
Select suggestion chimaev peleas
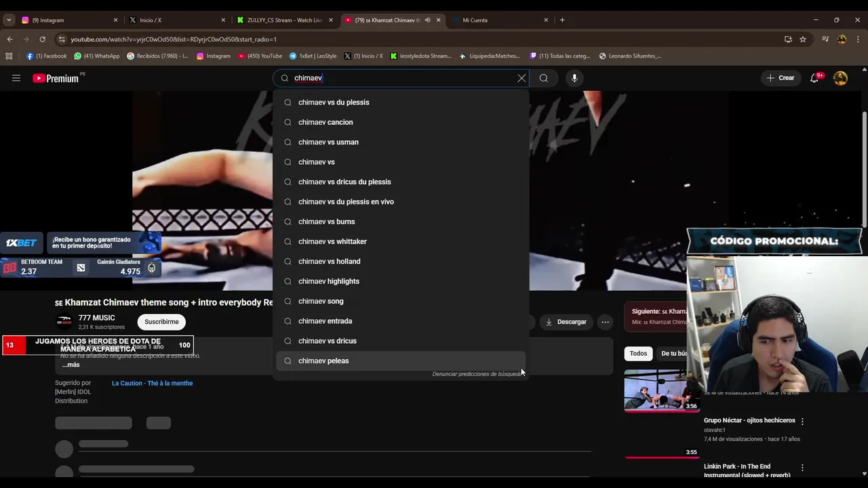click(x=401, y=361)
